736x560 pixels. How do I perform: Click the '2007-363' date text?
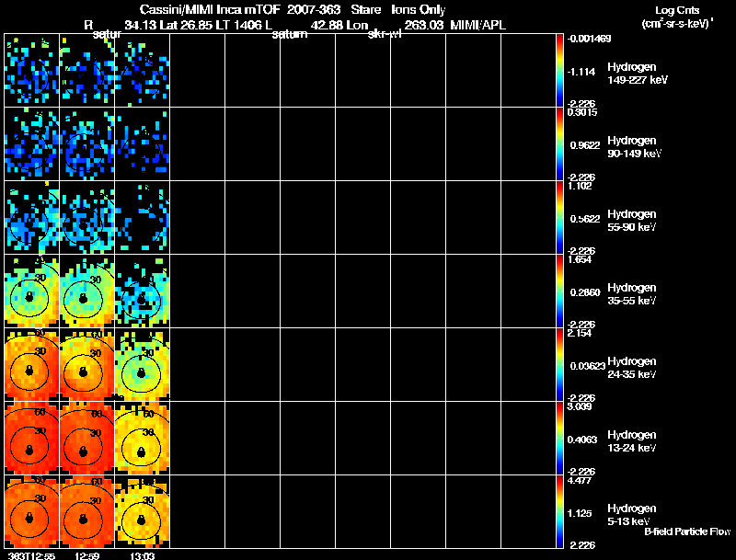[314, 10]
